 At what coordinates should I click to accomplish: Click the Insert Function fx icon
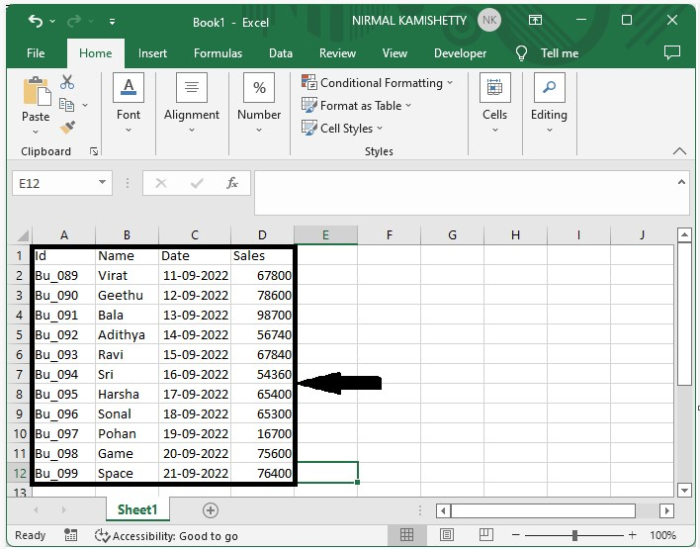tap(232, 183)
